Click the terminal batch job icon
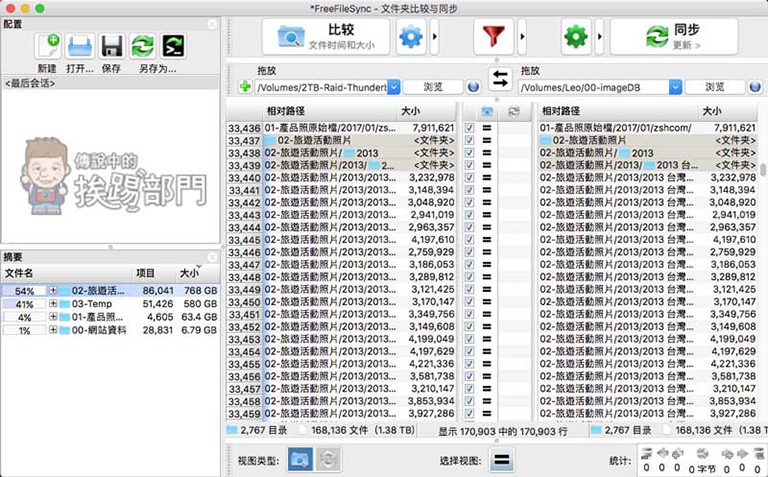Image resolution: width=768 pixels, height=477 pixels. [x=173, y=47]
